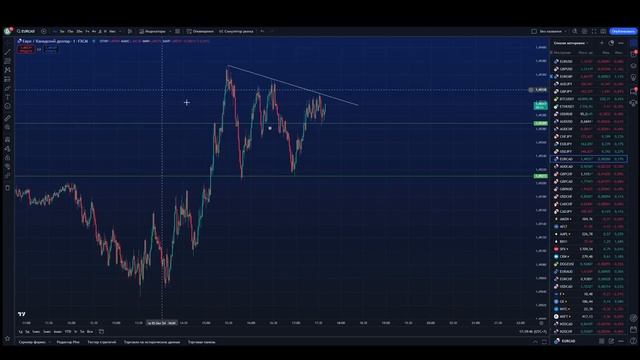The height and width of the screenshot is (360, 640).
Task: Toggle the magnet mode
Action: [x=7, y=140]
